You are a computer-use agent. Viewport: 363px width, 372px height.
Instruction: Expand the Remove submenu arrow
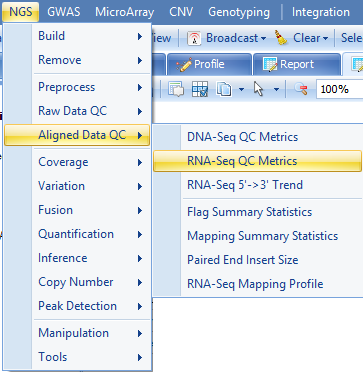[x=140, y=60]
